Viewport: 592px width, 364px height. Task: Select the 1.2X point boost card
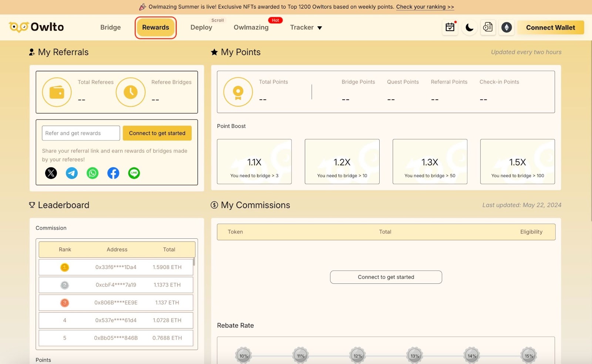(342, 161)
